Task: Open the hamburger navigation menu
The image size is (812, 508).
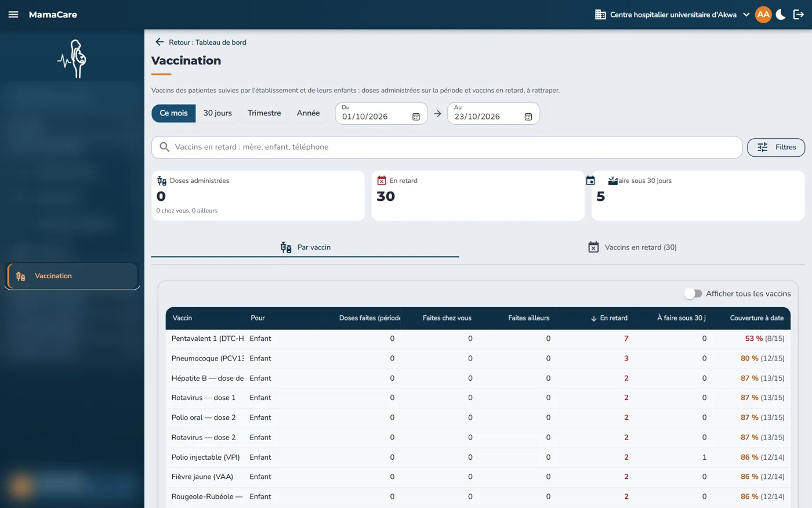Action: coord(13,15)
